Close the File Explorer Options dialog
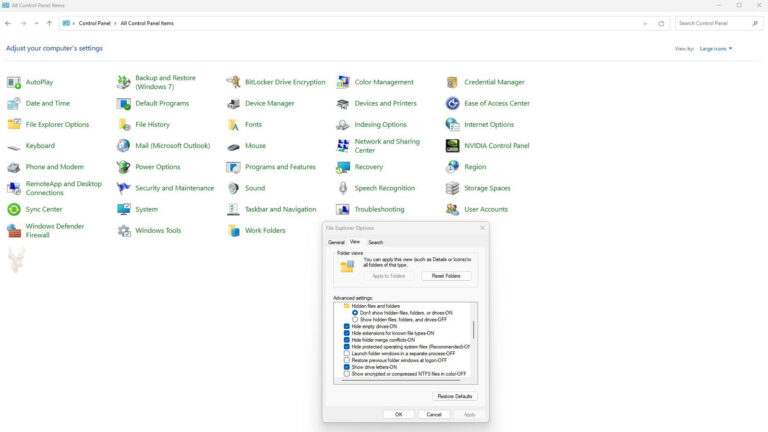The width and height of the screenshot is (768, 432). (482, 228)
